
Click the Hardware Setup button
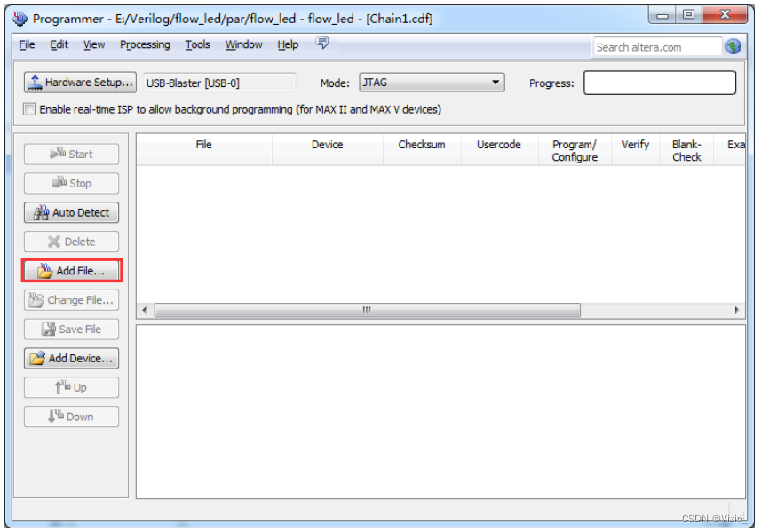(x=80, y=83)
